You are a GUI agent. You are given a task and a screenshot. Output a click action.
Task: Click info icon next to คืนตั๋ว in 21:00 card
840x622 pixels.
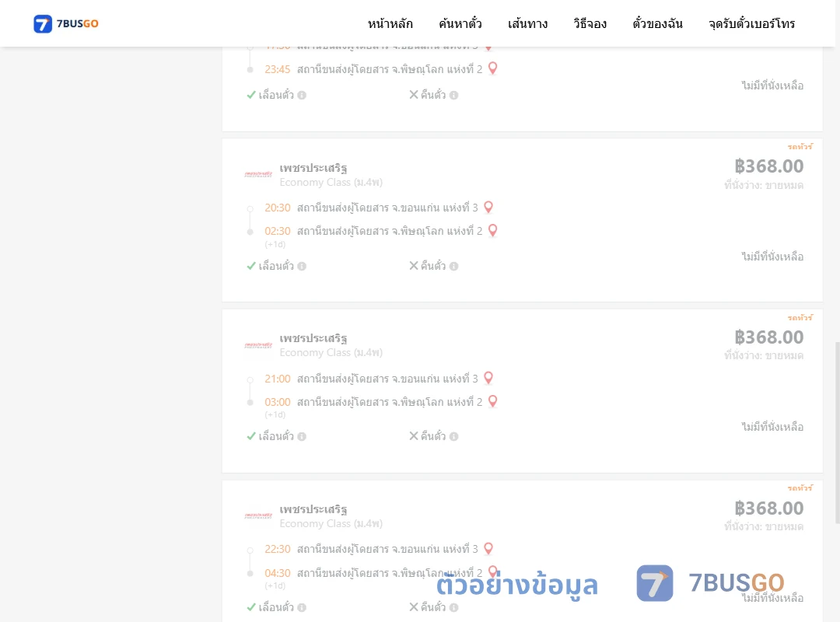(453, 436)
